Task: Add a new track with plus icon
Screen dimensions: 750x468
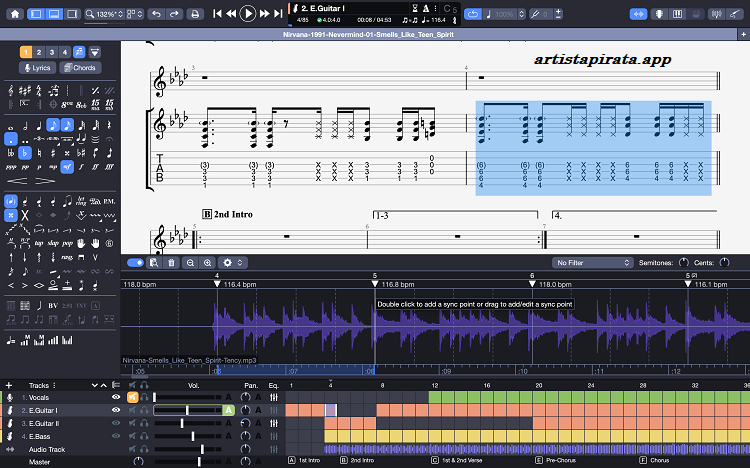Action: click(9, 385)
